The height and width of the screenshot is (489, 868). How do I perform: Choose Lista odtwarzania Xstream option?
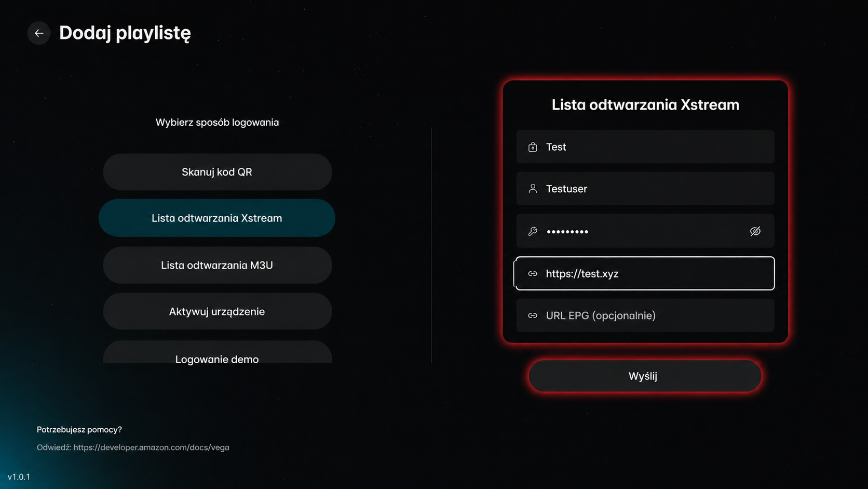[x=217, y=218]
